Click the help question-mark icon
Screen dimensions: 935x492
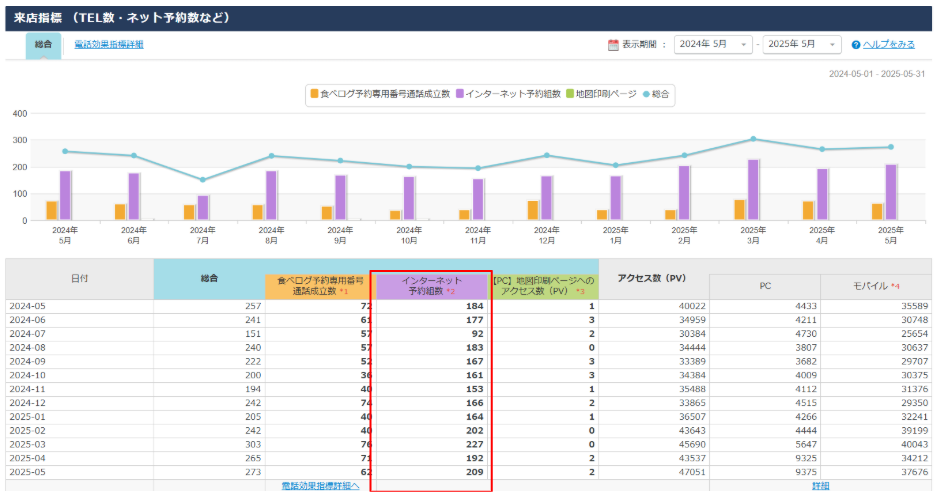coord(856,45)
